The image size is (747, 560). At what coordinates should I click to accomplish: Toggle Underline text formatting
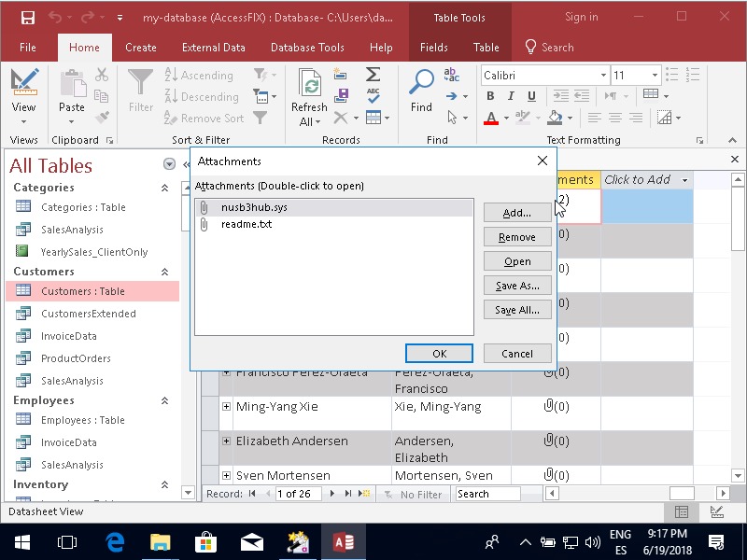pos(531,96)
